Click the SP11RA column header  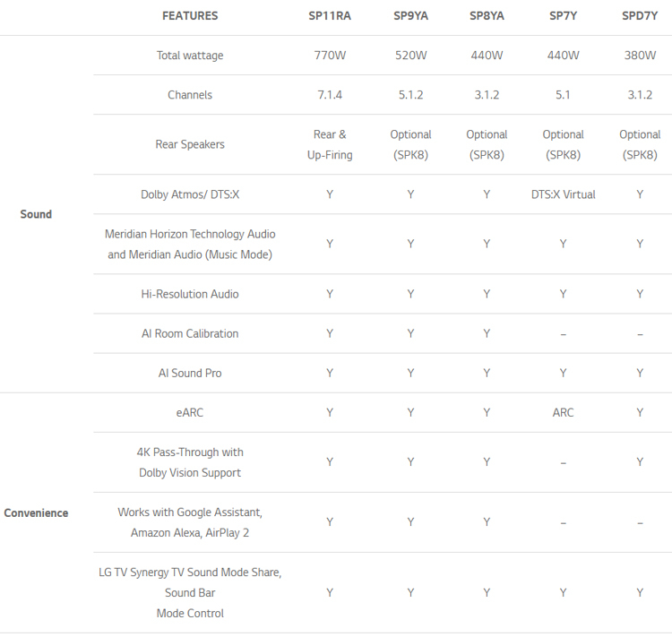click(x=330, y=16)
